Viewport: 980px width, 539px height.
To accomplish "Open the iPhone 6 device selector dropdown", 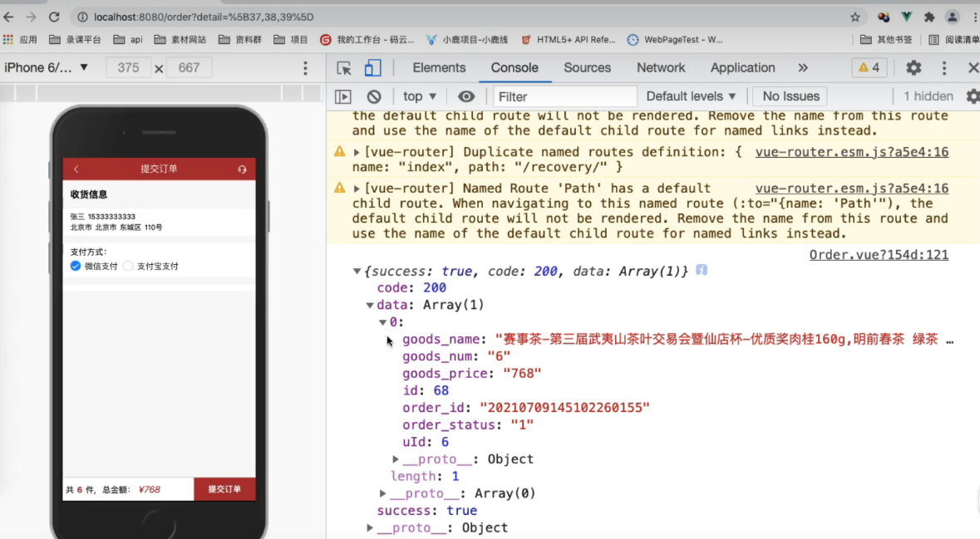I will pos(47,67).
